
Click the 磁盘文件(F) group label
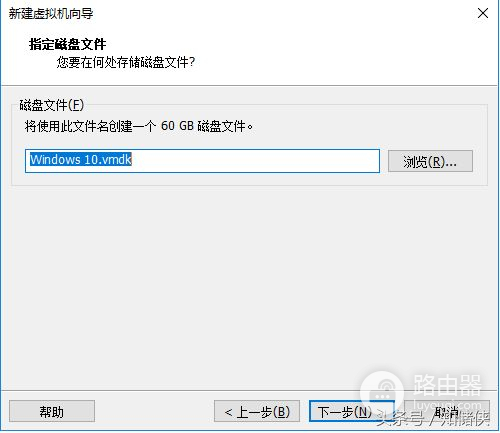(x=52, y=105)
